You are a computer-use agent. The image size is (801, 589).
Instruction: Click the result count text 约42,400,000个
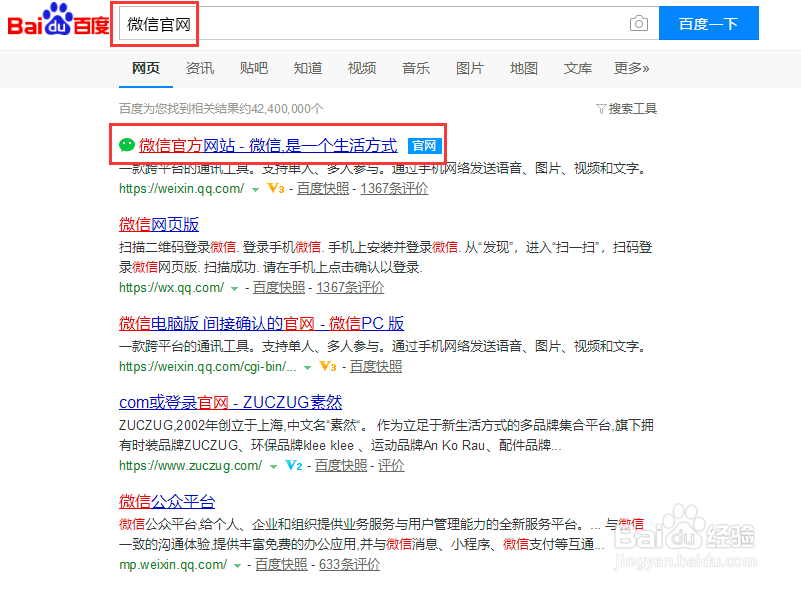(281, 109)
